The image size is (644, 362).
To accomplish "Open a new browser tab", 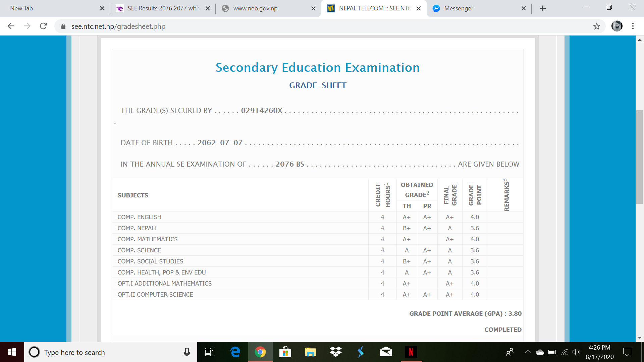I will click(x=543, y=8).
